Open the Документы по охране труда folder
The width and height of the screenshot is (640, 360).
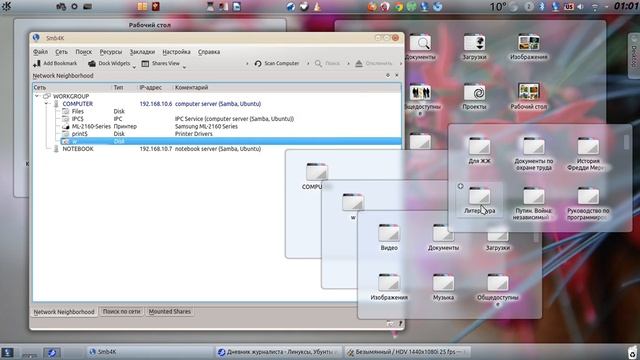[x=533, y=153]
